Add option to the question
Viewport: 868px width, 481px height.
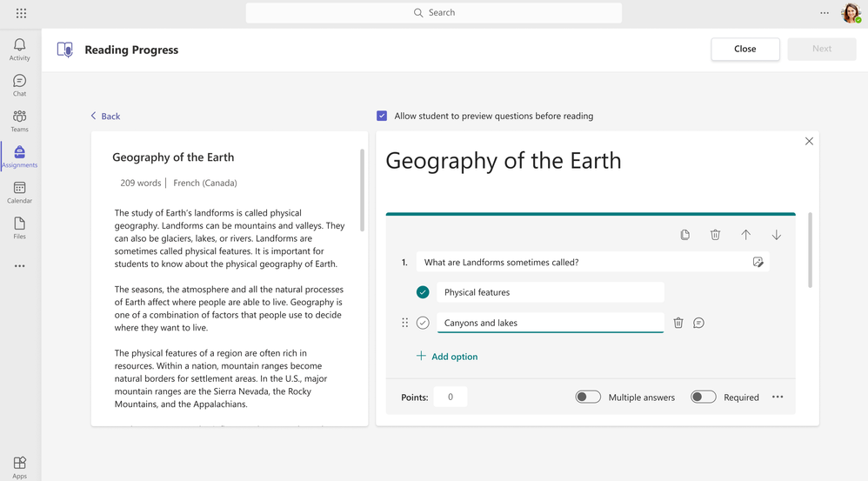pos(447,357)
